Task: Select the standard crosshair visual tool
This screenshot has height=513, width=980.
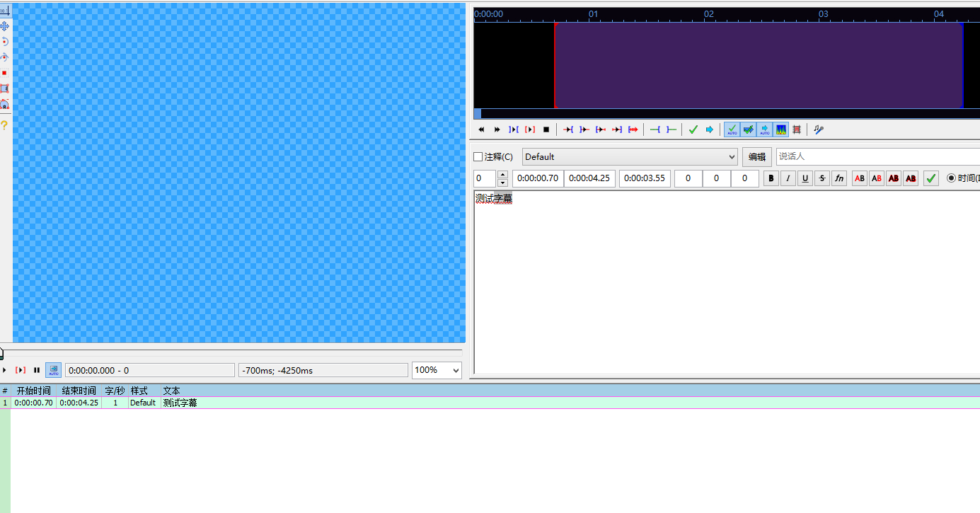Action: (5, 11)
